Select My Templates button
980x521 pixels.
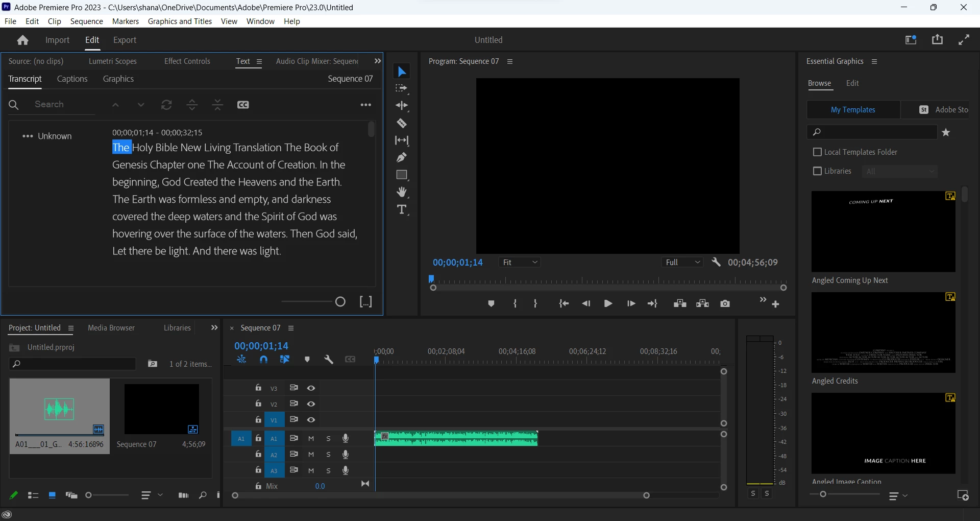[853, 110]
